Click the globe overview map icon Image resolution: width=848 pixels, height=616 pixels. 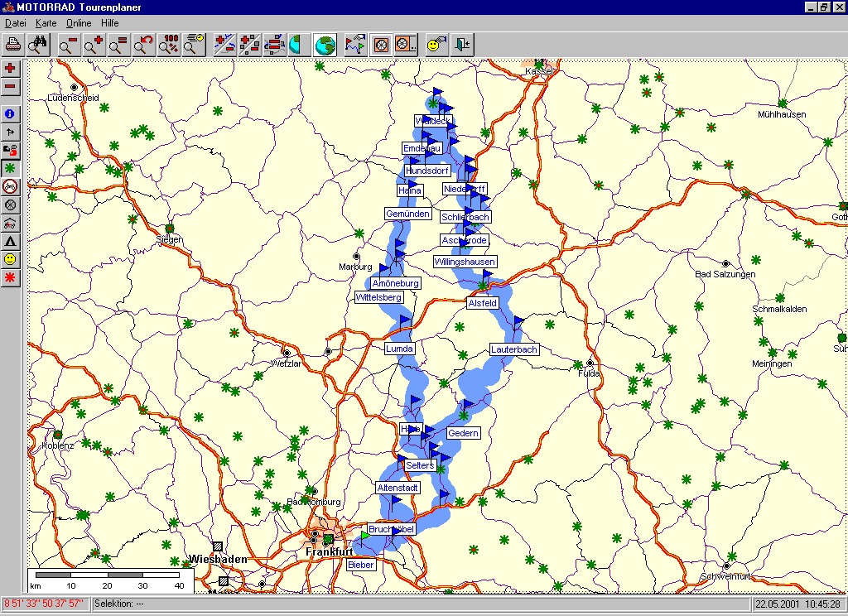coord(325,45)
